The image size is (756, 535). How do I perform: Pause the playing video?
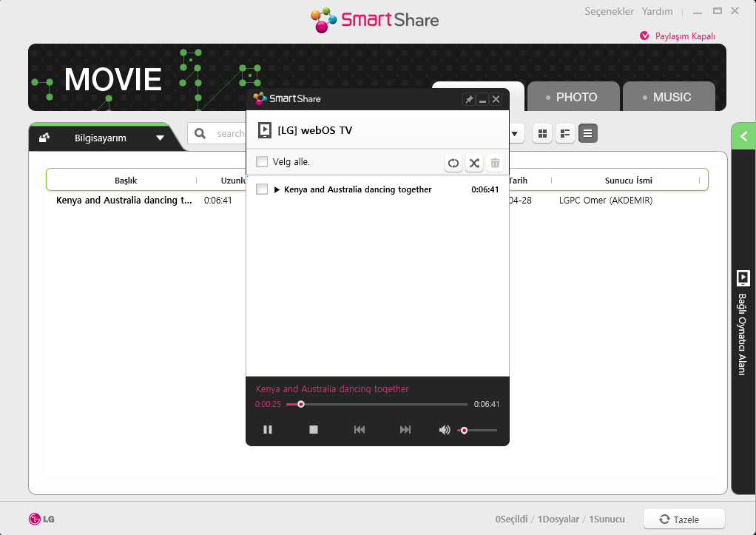268,430
